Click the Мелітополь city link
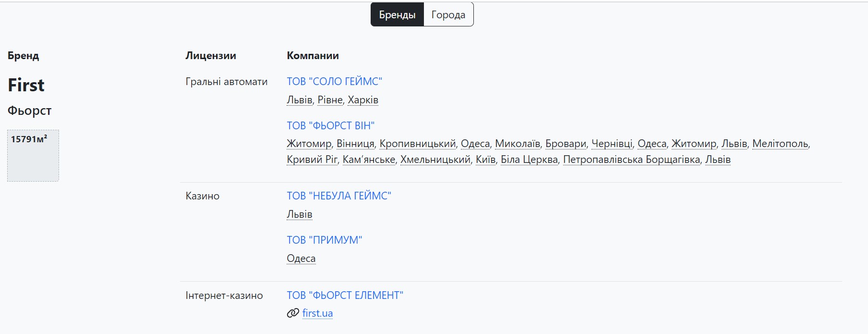Viewport: 868px width, 334px height. (x=780, y=144)
